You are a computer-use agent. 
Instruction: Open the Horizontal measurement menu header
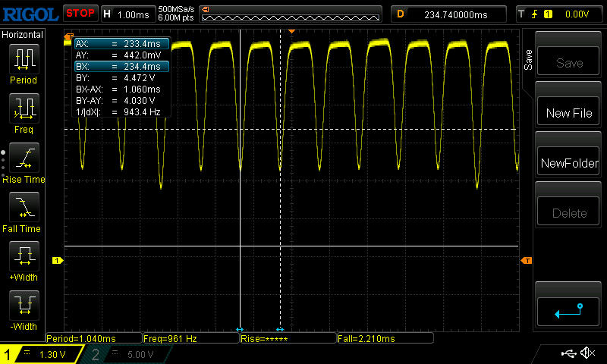[x=23, y=35]
